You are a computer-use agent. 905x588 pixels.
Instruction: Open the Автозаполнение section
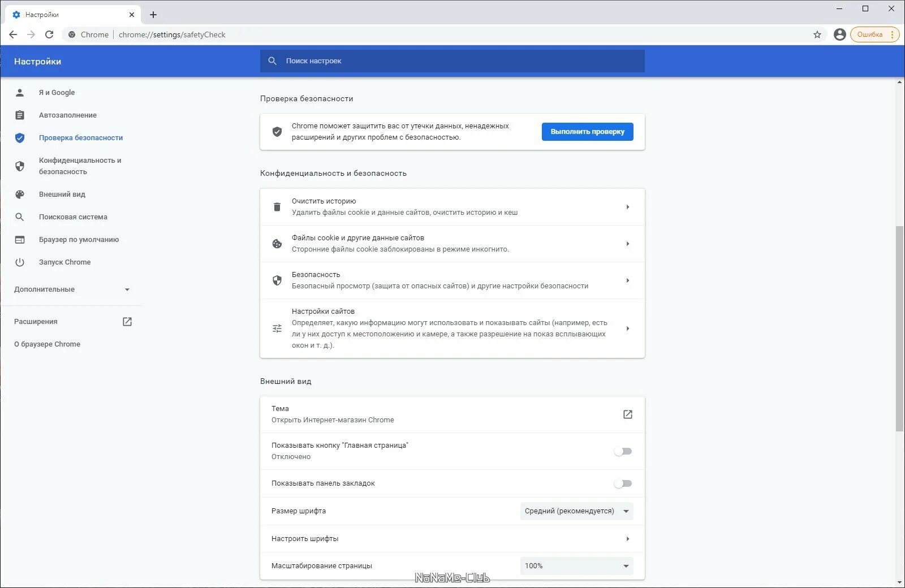click(x=68, y=115)
